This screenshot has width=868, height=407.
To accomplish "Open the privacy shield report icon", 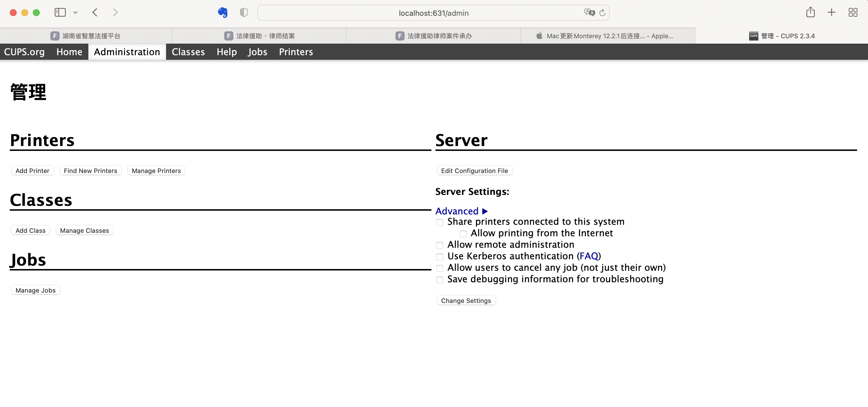I will click(x=243, y=13).
